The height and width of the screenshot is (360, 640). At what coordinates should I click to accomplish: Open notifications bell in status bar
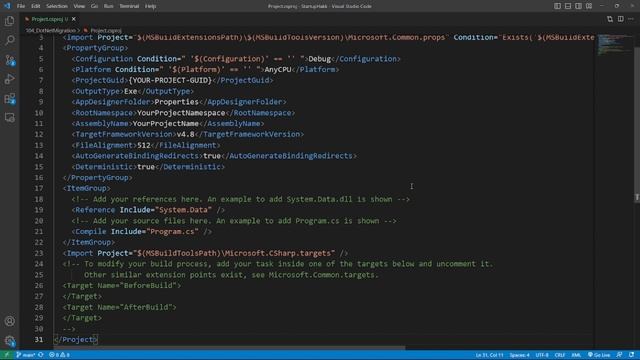(x=631, y=355)
